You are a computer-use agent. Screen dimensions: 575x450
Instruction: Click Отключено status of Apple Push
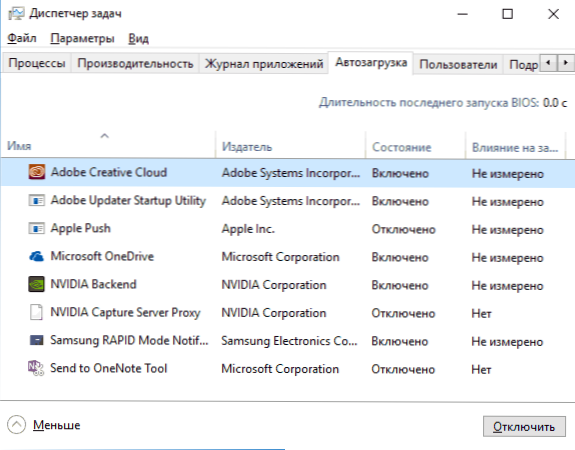click(x=403, y=229)
